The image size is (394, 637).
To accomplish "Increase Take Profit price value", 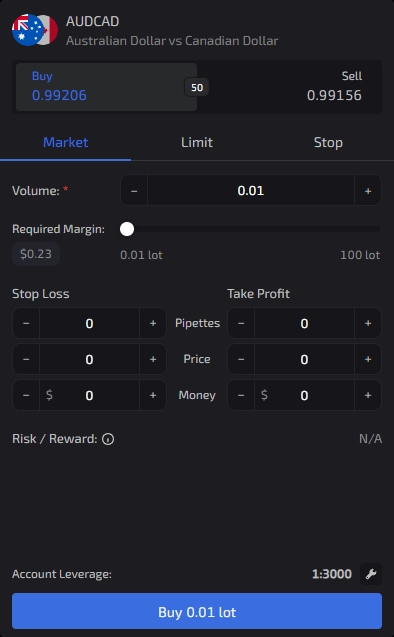I will 368,360.
